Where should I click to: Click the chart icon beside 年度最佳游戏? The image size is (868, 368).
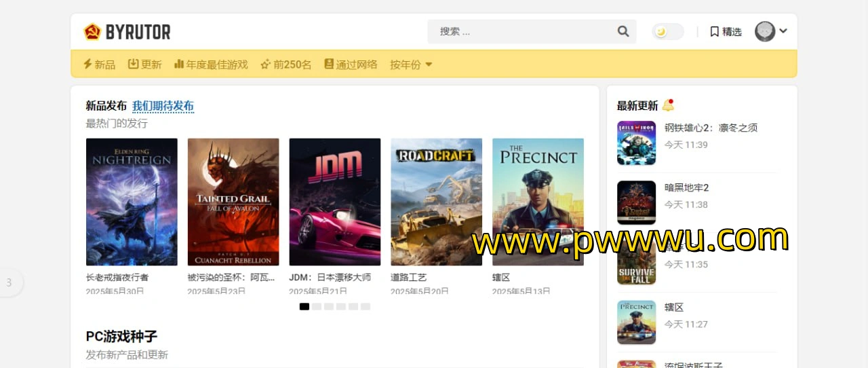(179, 64)
